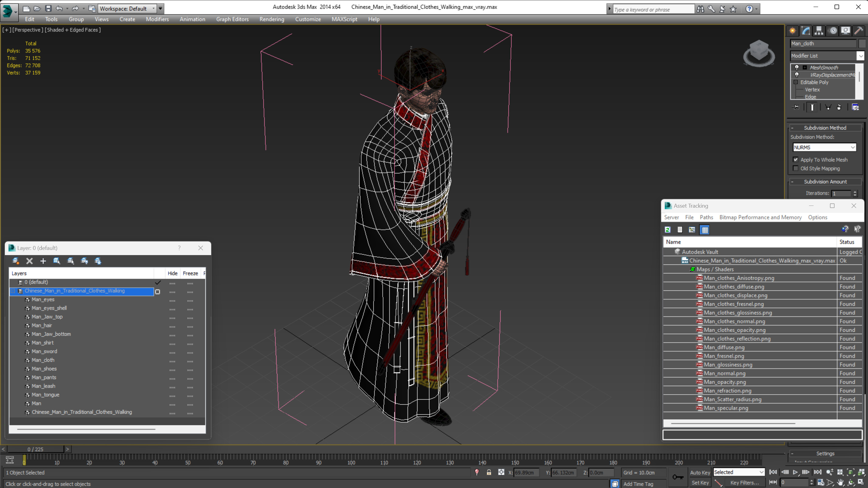Open the Rendering menu
The image size is (868, 488).
[x=272, y=19]
